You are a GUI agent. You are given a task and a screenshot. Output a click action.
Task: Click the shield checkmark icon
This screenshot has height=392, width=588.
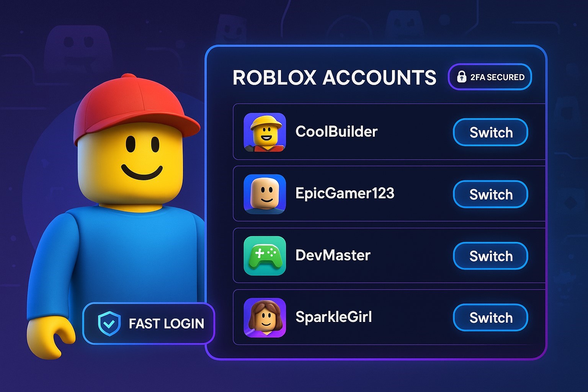tap(109, 324)
